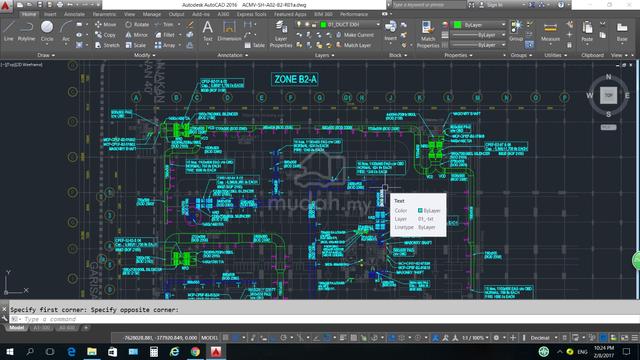This screenshot has width=640, height=360.
Task: Activate the Stretch command
Action: click(107, 45)
